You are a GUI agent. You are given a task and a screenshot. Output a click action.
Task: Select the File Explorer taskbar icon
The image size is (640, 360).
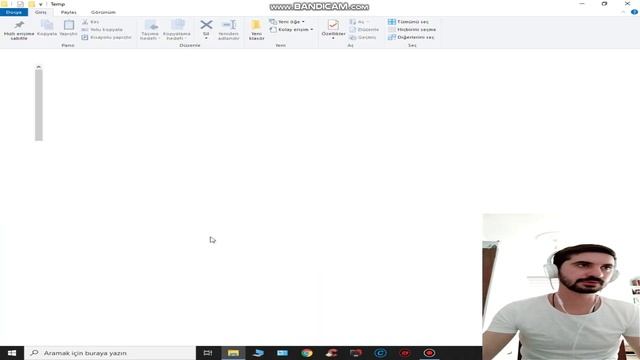233,353
